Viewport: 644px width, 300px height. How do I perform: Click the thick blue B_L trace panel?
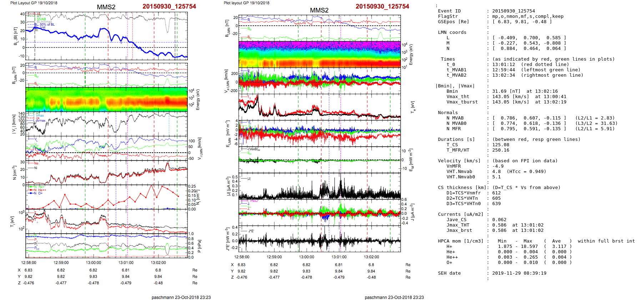[x=106, y=36]
